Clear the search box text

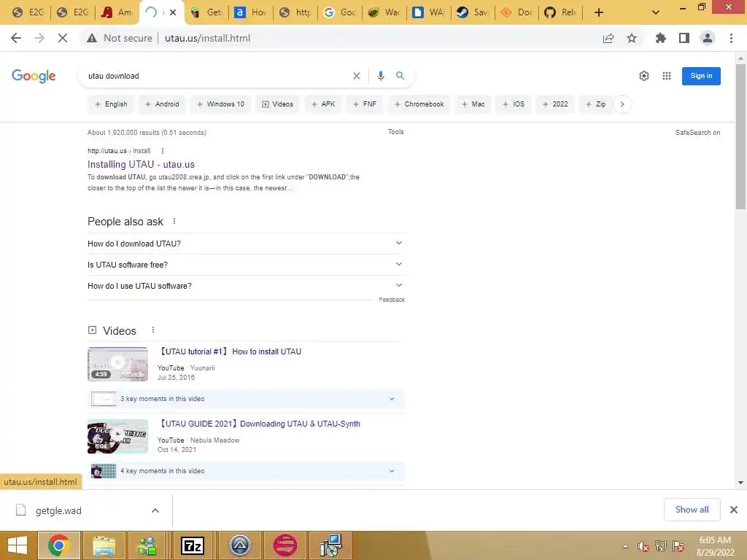tap(356, 76)
